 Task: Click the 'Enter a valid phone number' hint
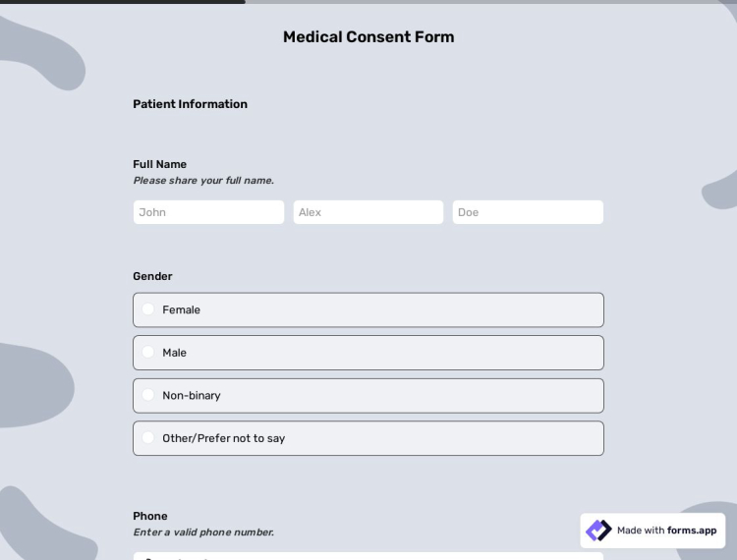(x=203, y=532)
